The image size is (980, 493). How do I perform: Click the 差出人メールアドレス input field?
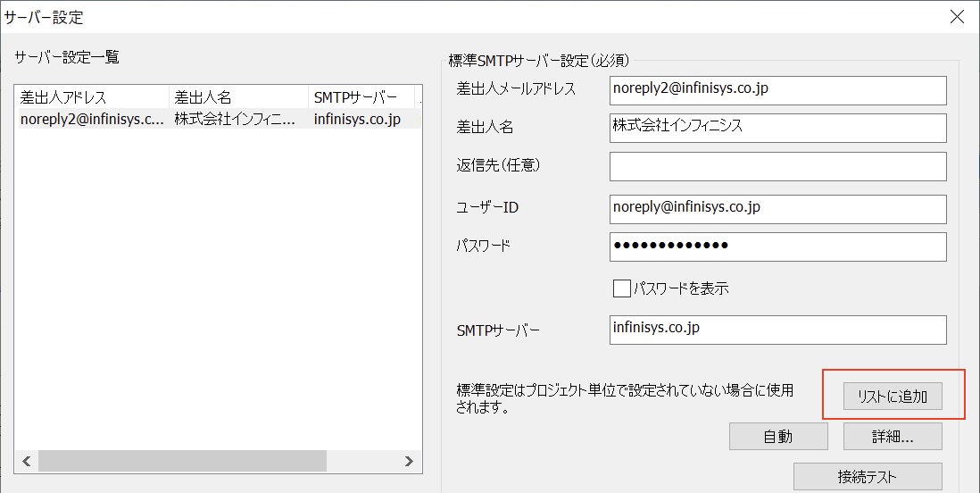pos(777,90)
